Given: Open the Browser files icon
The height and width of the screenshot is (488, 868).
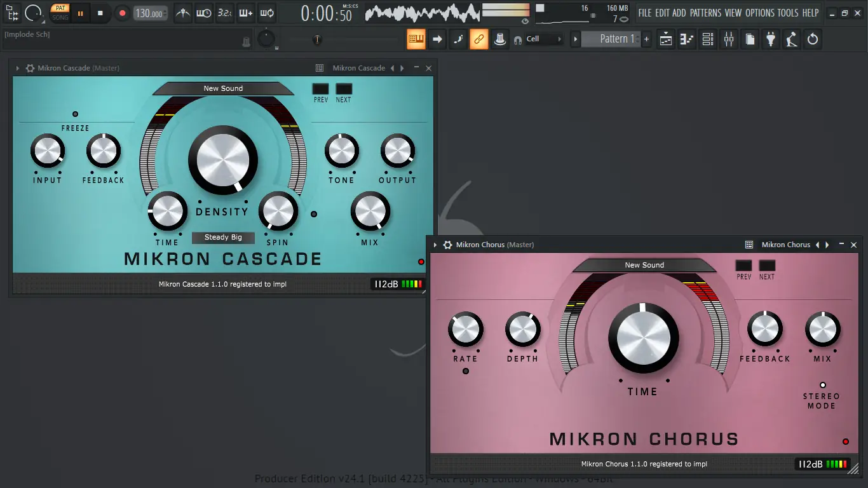Looking at the screenshot, I should (x=750, y=39).
